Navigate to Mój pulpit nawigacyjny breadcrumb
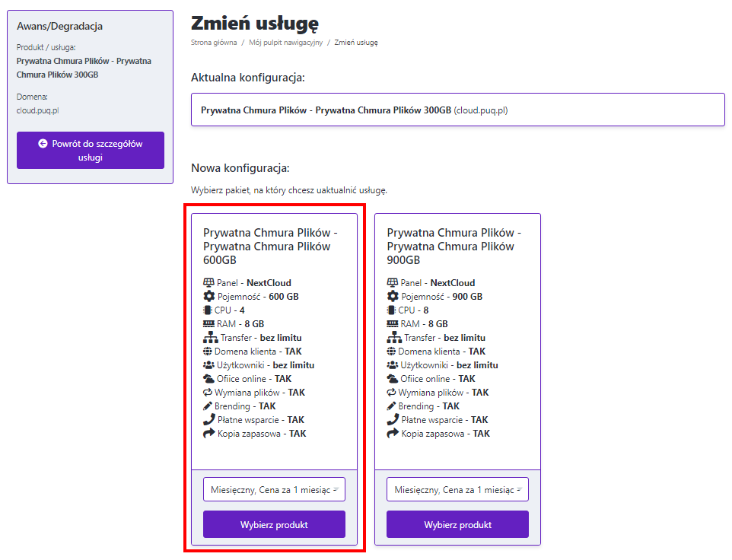Image resolution: width=732 pixels, height=560 pixels. tap(286, 43)
